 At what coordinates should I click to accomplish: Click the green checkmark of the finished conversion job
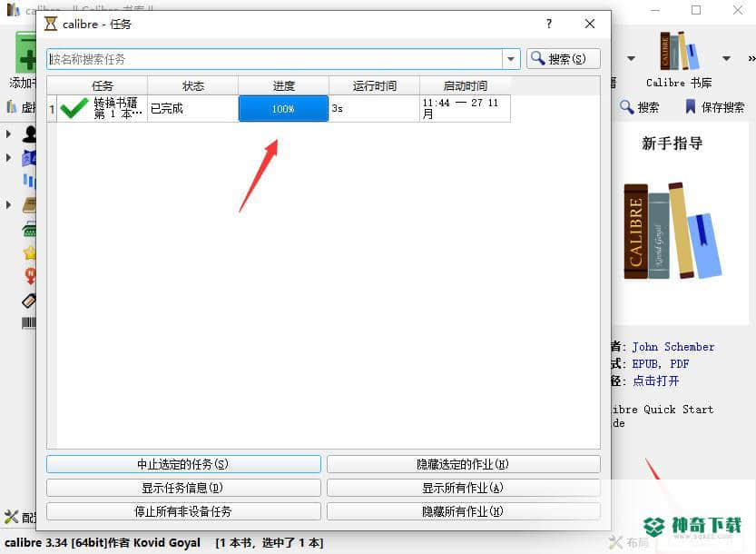point(74,108)
